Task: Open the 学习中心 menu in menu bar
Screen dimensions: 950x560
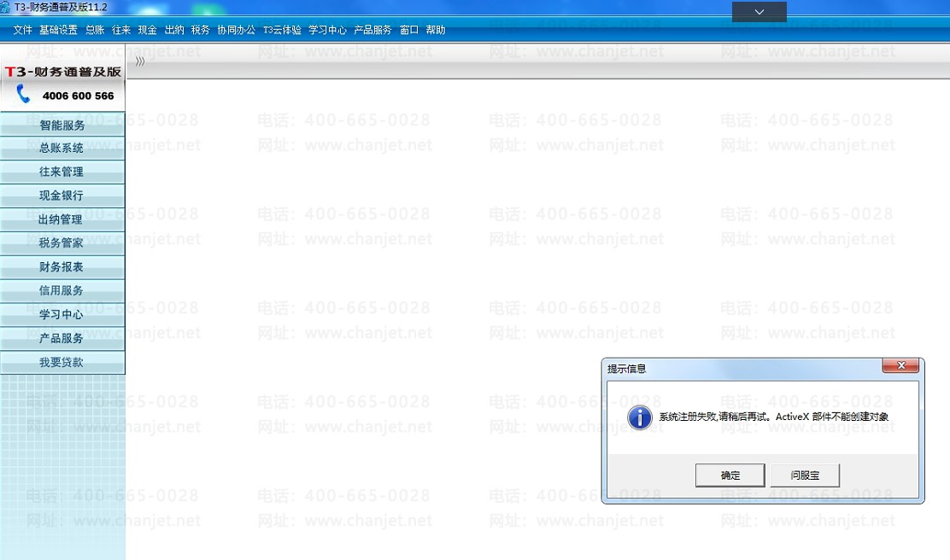Action: point(327,30)
